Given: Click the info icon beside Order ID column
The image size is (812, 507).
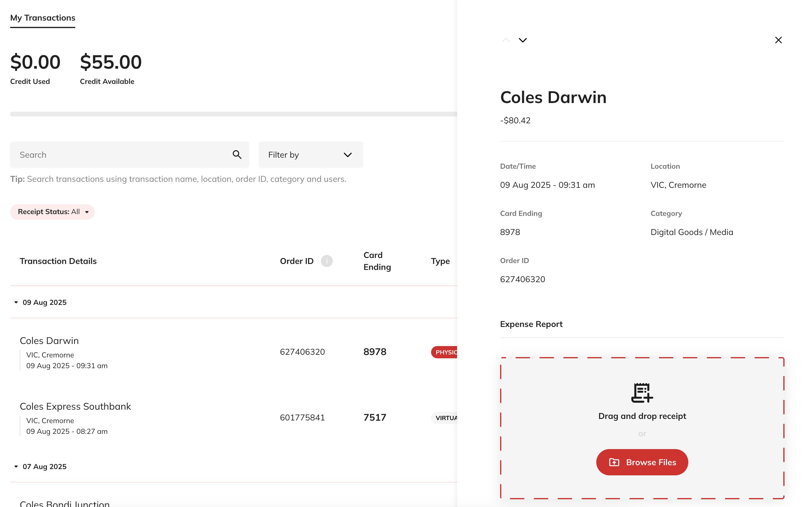Looking at the screenshot, I should [327, 261].
